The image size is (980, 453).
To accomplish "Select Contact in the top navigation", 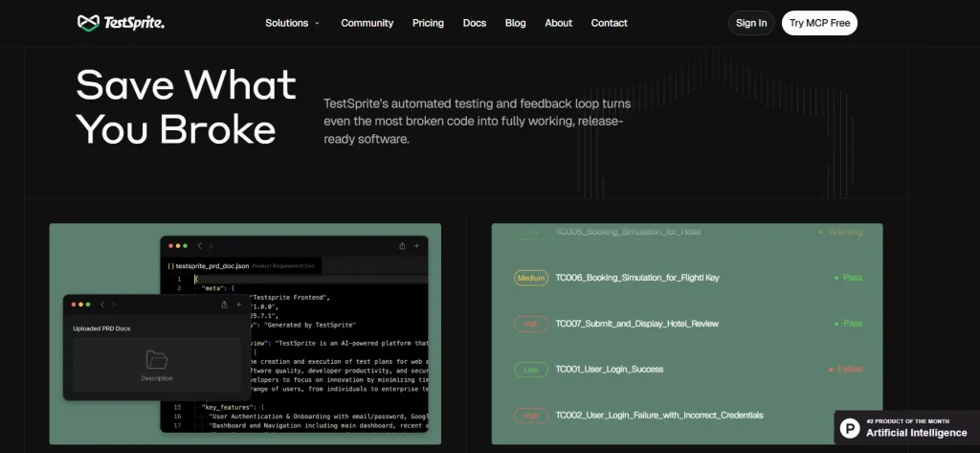I will [609, 23].
